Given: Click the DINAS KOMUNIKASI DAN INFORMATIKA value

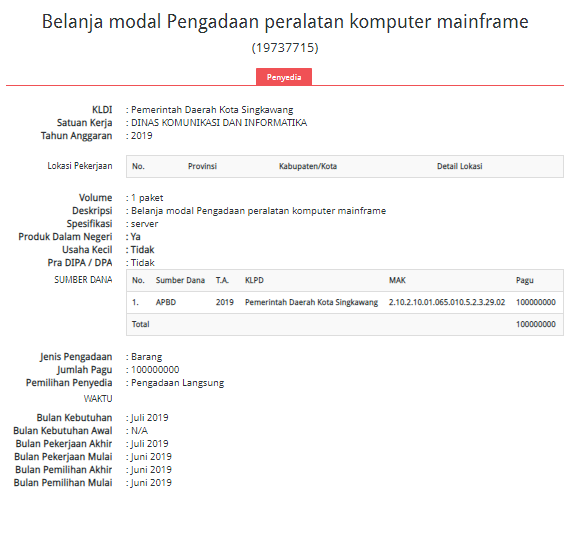Looking at the screenshot, I should click(x=219, y=123).
